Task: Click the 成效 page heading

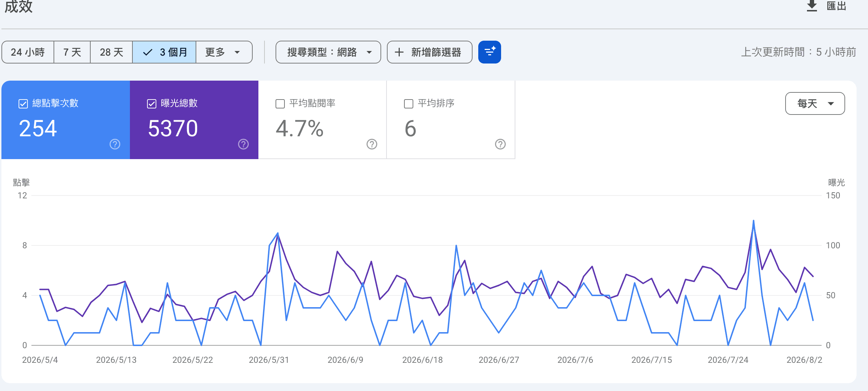Action: click(x=19, y=6)
